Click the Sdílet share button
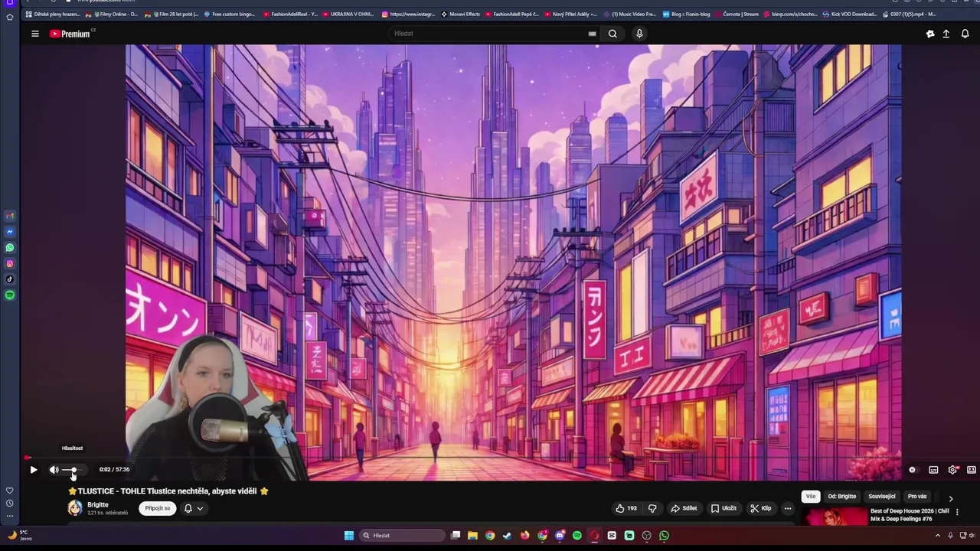The image size is (980, 551). pyautogui.click(x=684, y=508)
